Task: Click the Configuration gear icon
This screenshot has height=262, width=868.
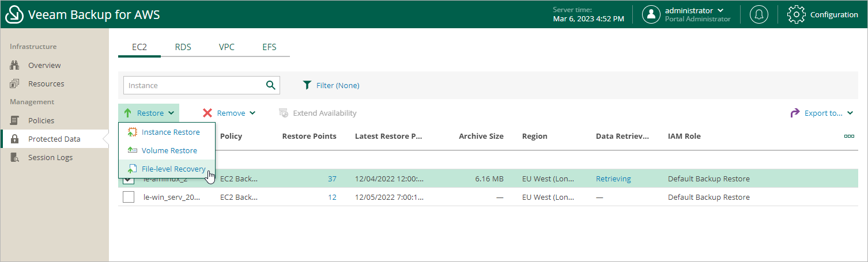Action: [x=796, y=14]
